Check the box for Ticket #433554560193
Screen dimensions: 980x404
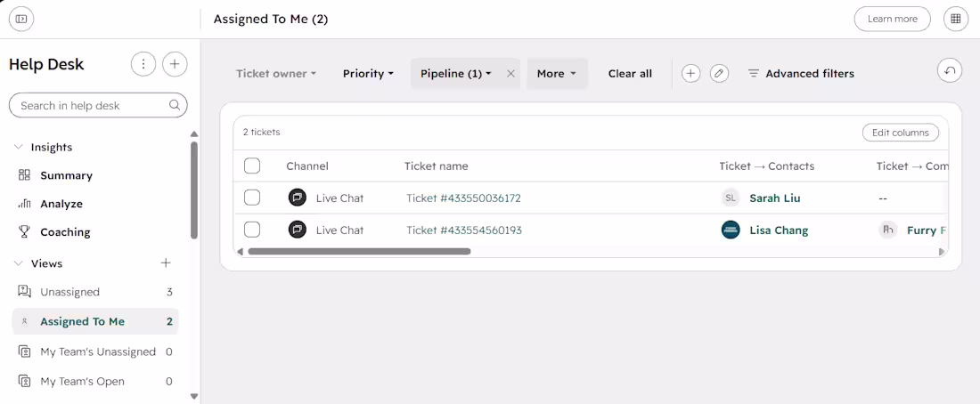(x=252, y=230)
